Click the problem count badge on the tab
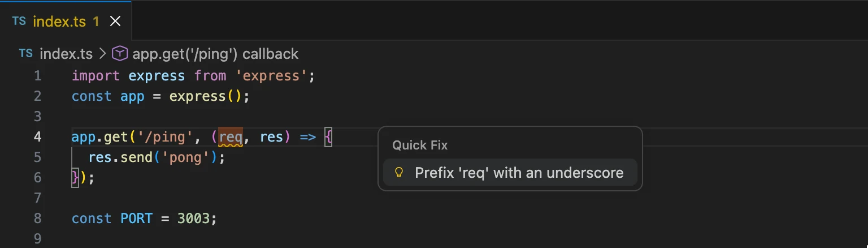Image resolution: width=868 pixels, height=248 pixels. 96,22
